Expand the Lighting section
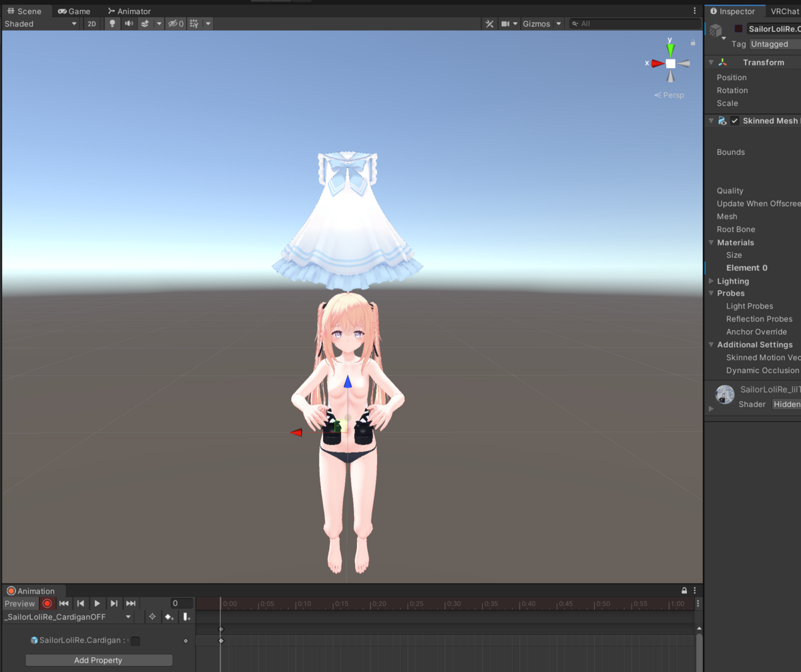The width and height of the screenshot is (801, 672). [x=712, y=281]
